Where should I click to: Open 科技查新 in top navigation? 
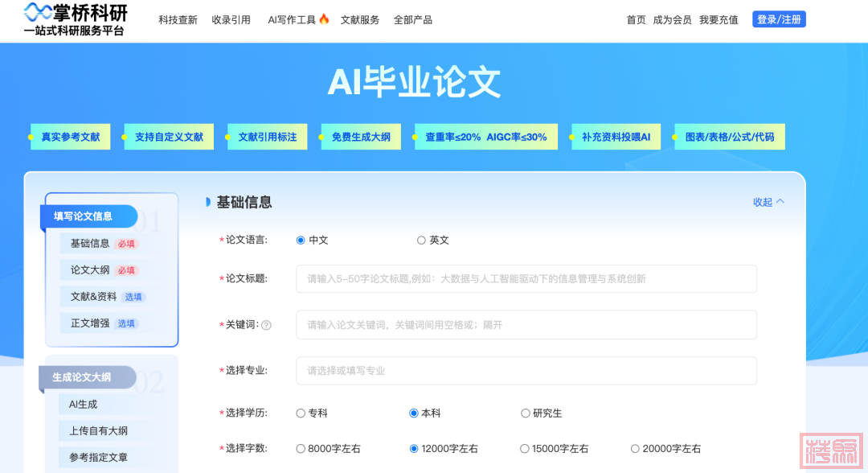click(178, 20)
